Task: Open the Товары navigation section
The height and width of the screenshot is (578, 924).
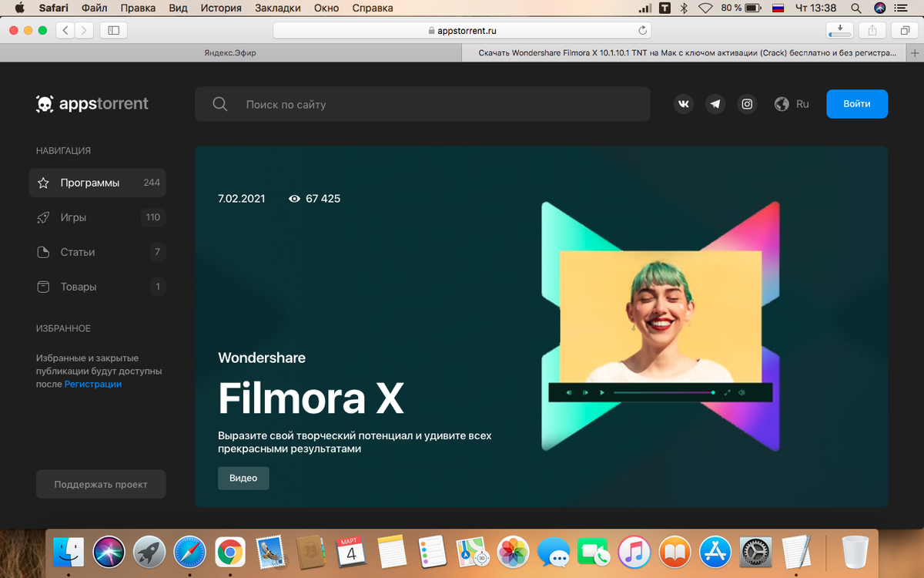Action: (x=97, y=287)
